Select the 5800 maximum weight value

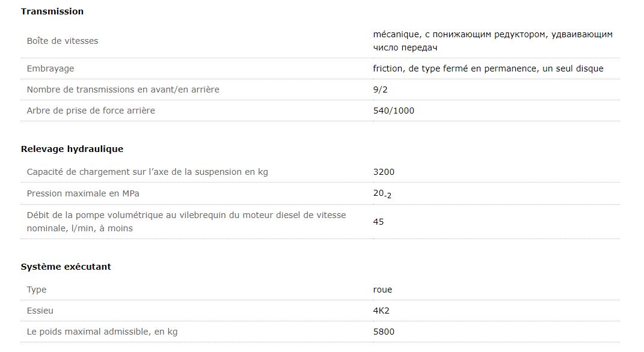[384, 332]
